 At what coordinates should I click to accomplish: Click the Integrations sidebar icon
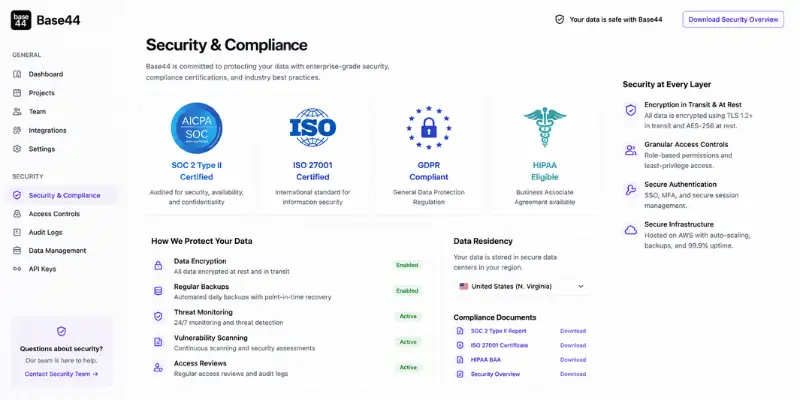tap(17, 130)
